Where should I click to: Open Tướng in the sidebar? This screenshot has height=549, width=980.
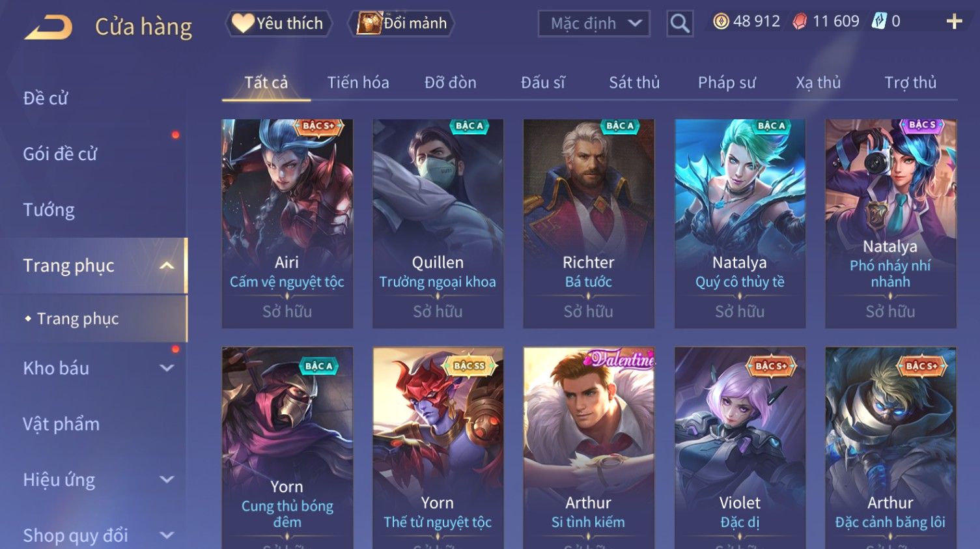(49, 210)
